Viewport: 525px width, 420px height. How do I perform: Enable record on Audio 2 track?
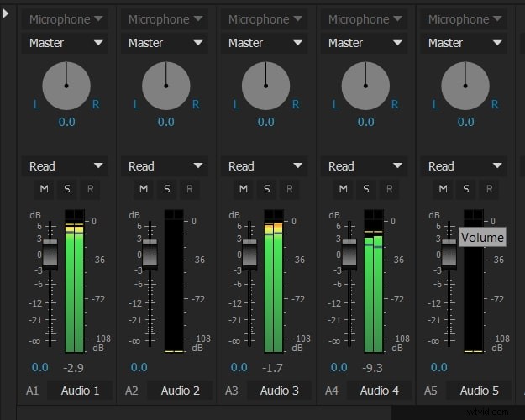[x=190, y=189]
